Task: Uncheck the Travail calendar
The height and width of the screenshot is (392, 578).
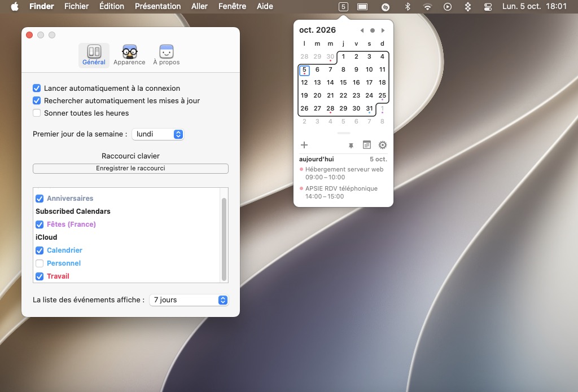Action: click(40, 276)
